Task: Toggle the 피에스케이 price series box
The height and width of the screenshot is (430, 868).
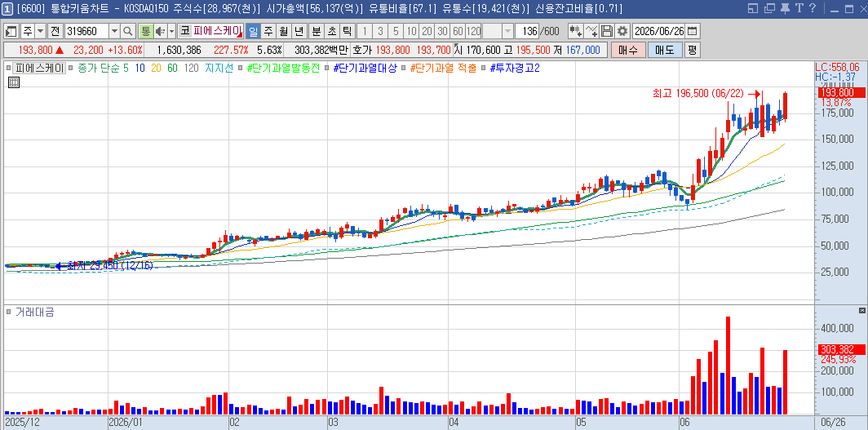Action: tap(9, 69)
